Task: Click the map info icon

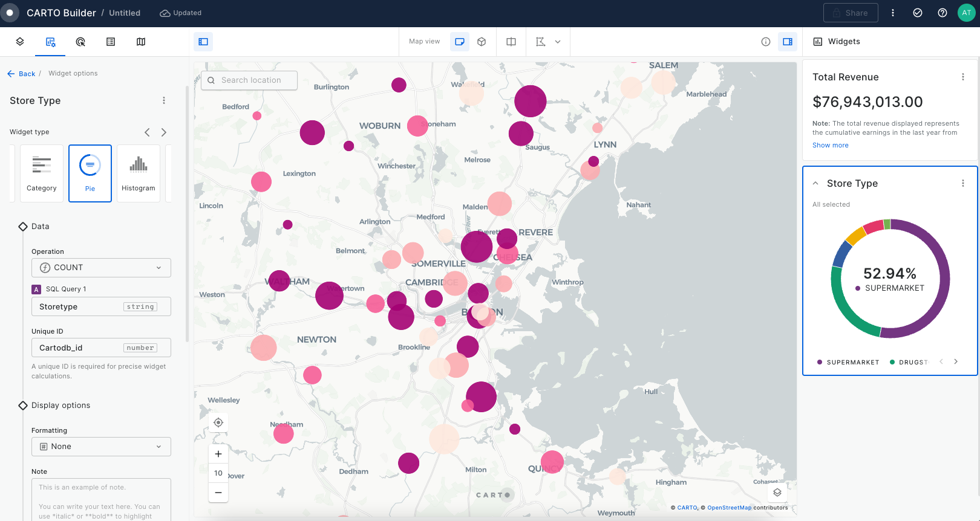Action: (x=766, y=42)
